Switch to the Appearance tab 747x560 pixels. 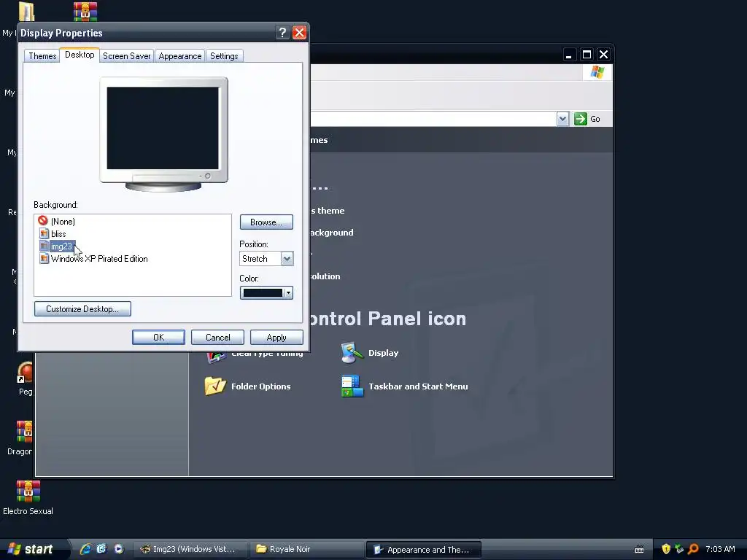pos(180,55)
